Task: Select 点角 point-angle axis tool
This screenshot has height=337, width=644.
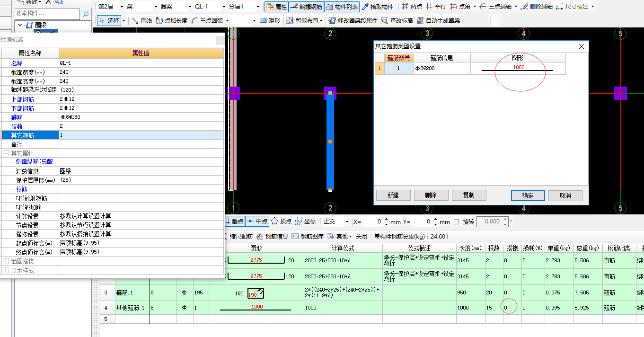Action: tap(460, 7)
